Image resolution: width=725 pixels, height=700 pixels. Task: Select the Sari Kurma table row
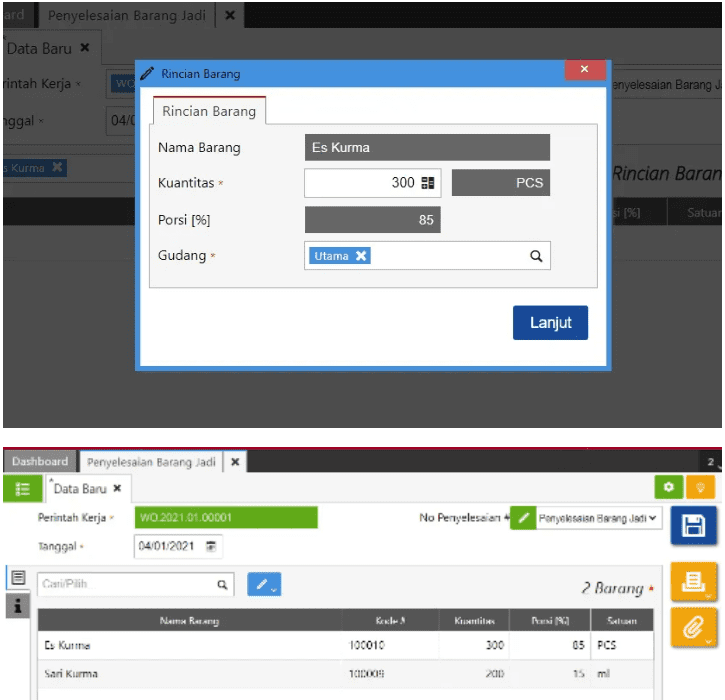[346, 674]
